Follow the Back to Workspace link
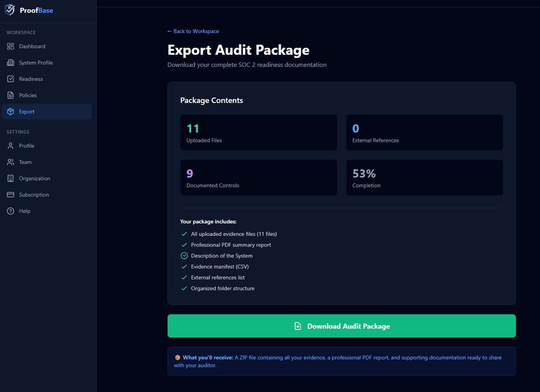This screenshot has width=540, height=392. (193, 31)
